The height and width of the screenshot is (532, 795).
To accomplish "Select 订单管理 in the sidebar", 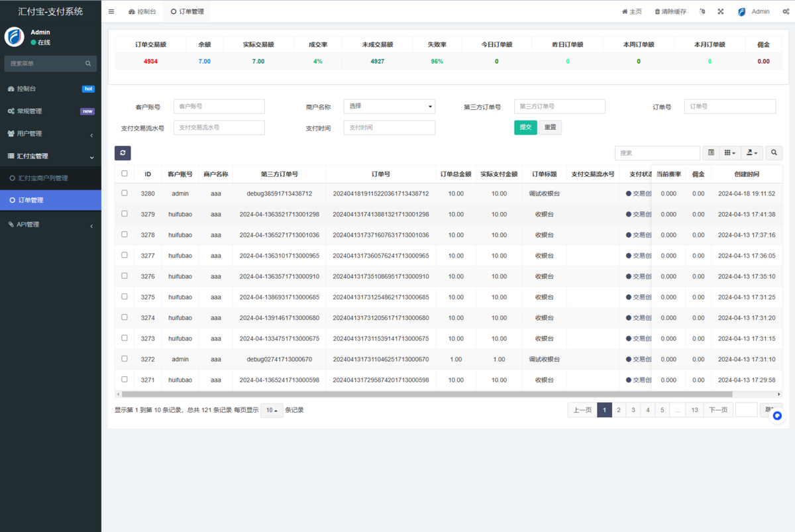I will click(x=50, y=200).
